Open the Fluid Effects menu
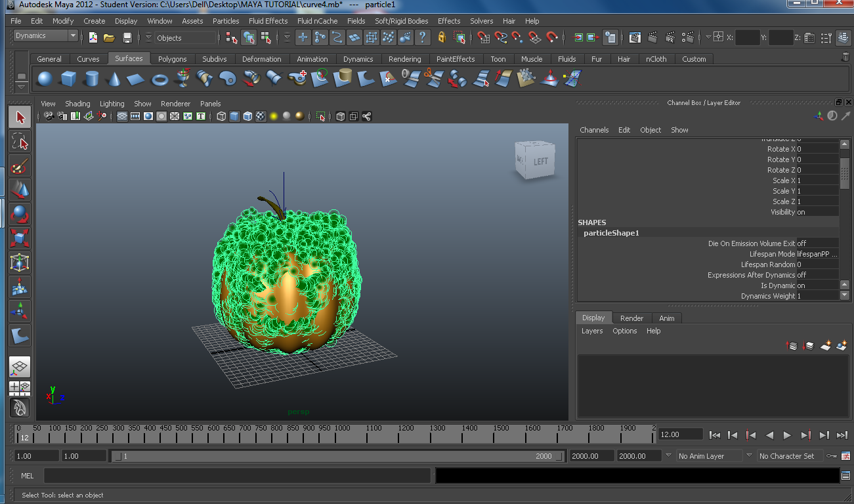The width and height of the screenshot is (854, 504). click(x=268, y=21)
